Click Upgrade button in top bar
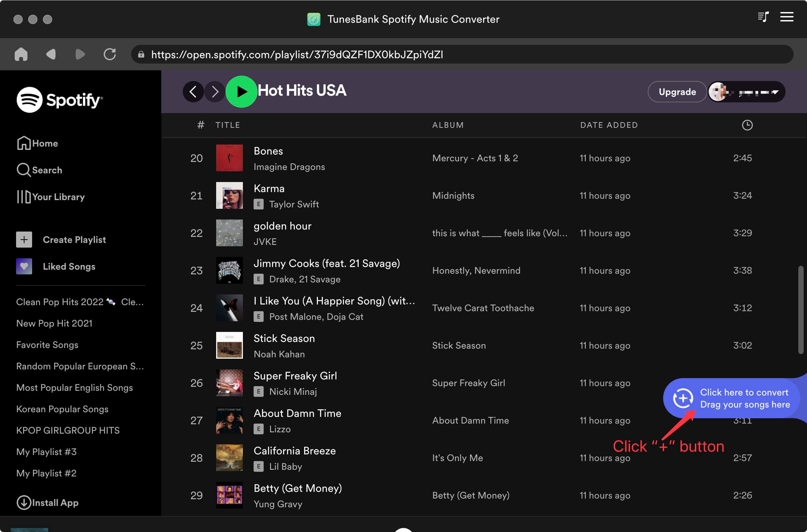The image size is (807, 532). (677, 91)
